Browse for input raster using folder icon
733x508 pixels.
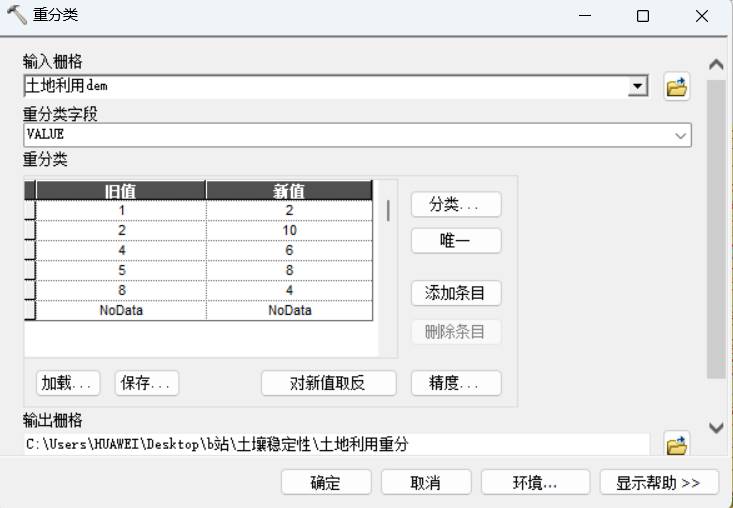pyautogui.click(x=677, y=88)
